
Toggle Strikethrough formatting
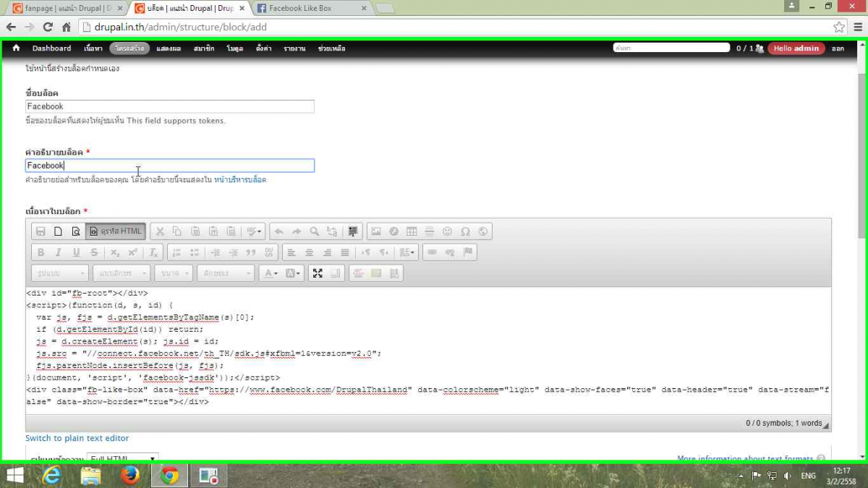click(94, 252)
